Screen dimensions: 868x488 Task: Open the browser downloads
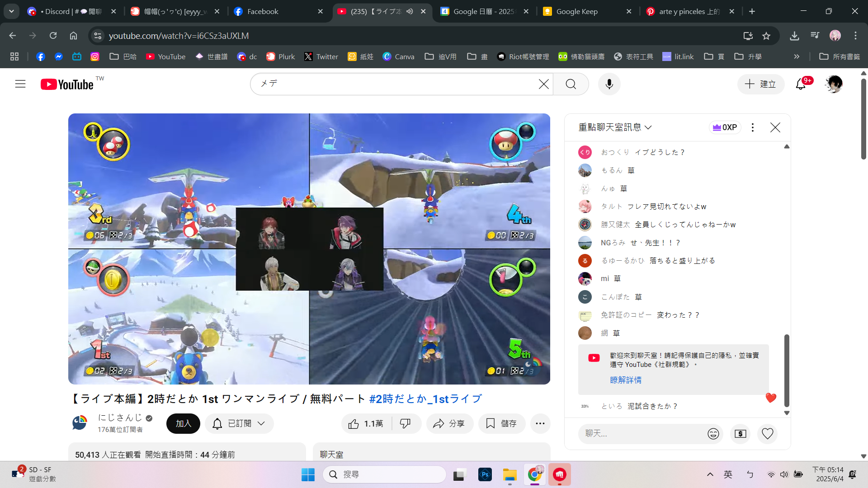pyautogui.click(x=794, y=36)
